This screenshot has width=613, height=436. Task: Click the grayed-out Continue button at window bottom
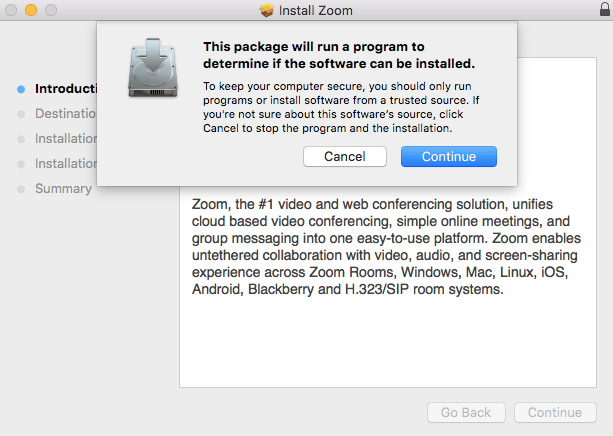point(555,412)
